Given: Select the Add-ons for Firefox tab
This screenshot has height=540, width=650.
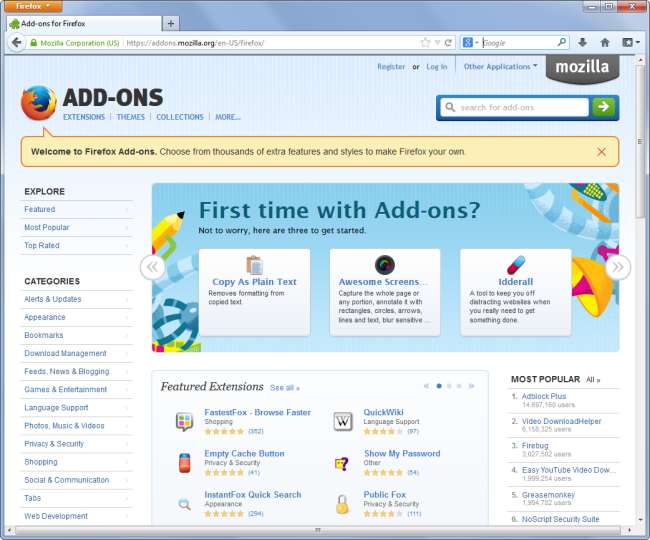Looking at the screenshot, I should (x=83, y=24).
